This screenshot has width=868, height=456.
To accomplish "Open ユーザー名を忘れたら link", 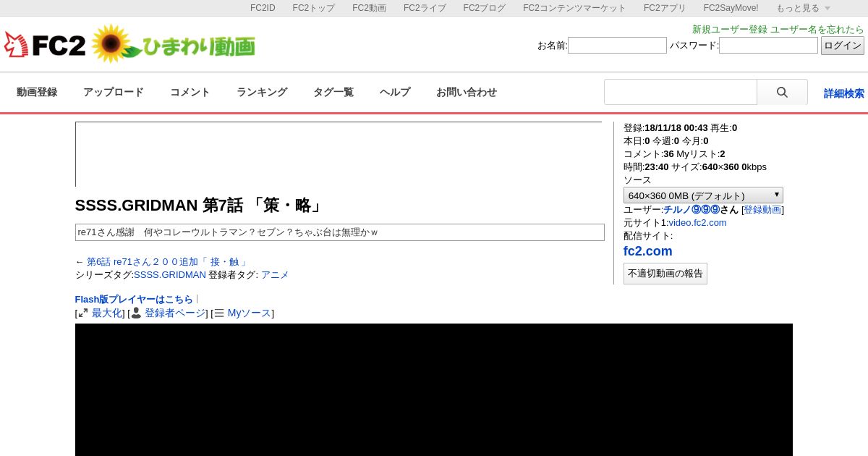I will click(x=817, y=30).
